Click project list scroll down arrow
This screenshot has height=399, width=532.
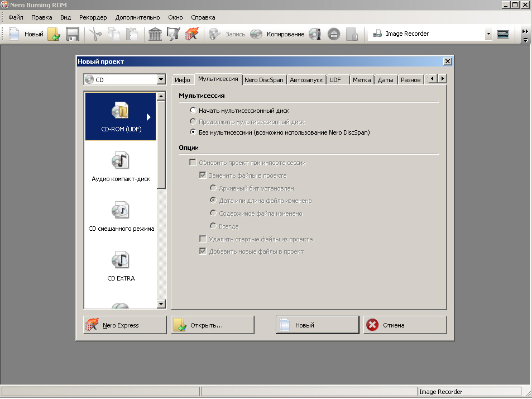pyautogui.click(x=161, y=303)
